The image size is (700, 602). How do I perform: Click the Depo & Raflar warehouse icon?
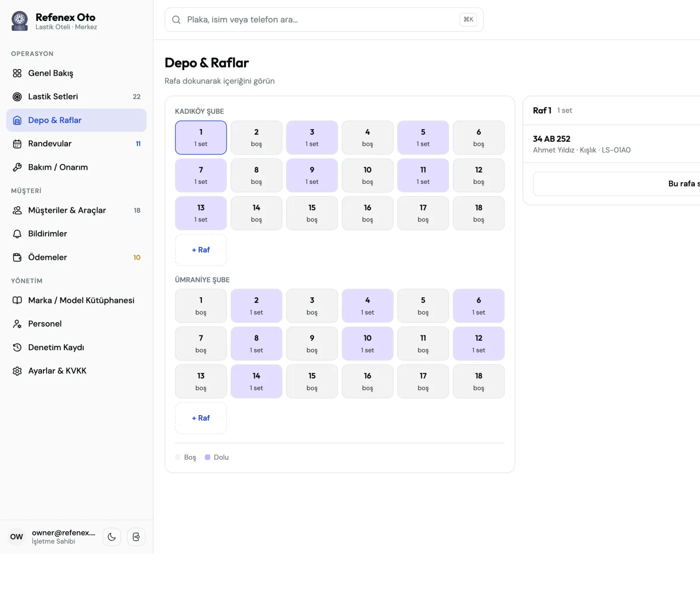tap(17, 120)
